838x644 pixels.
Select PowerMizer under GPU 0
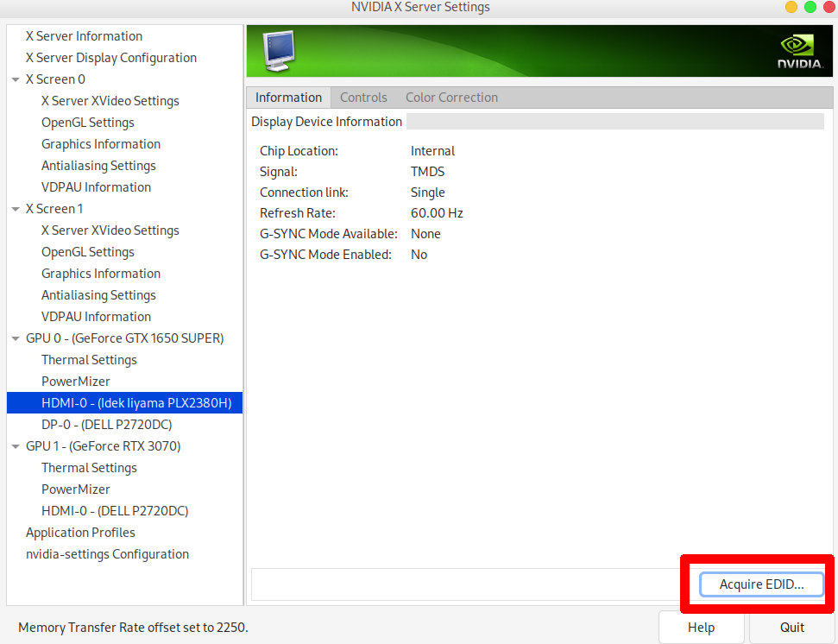coord(76,382)
